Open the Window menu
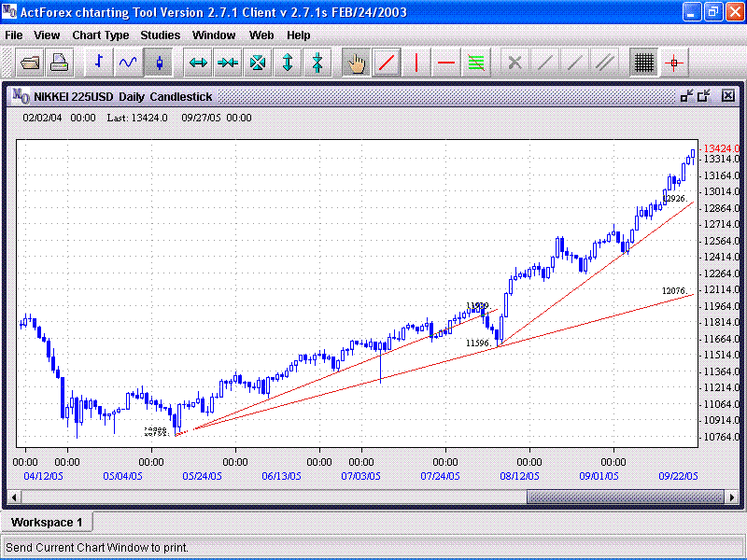The image size is (747, 560). [214, 35]
